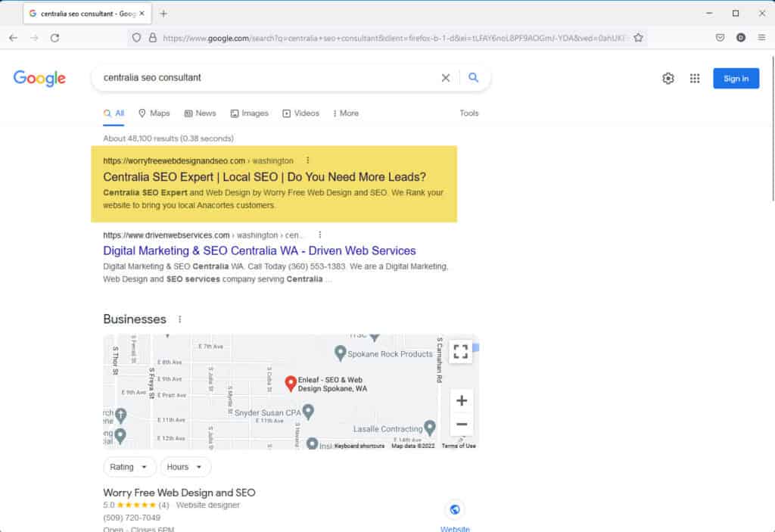Open the Google apps grid icon
Screen dimensions: 775x532
coord(695,78)
